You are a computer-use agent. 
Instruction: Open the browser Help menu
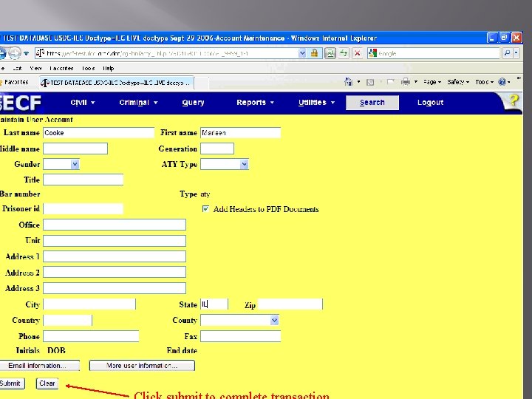click(108, 68)
